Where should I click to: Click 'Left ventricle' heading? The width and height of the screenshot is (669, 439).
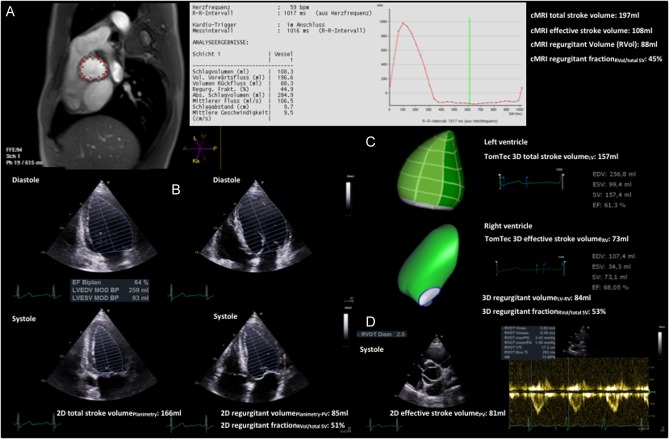pos(504,143)
